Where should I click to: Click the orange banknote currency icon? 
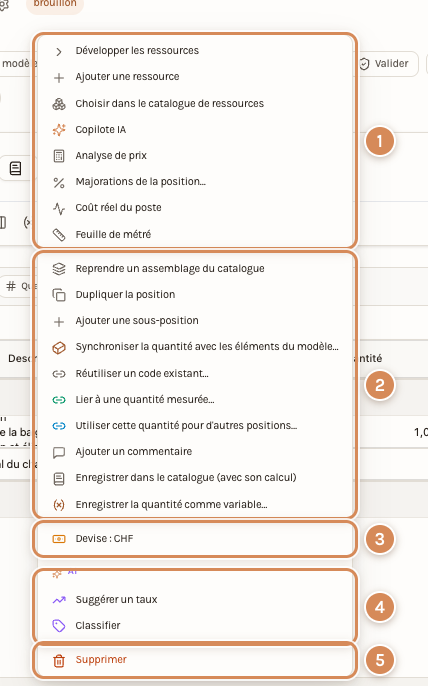click(x=59, y=539)
